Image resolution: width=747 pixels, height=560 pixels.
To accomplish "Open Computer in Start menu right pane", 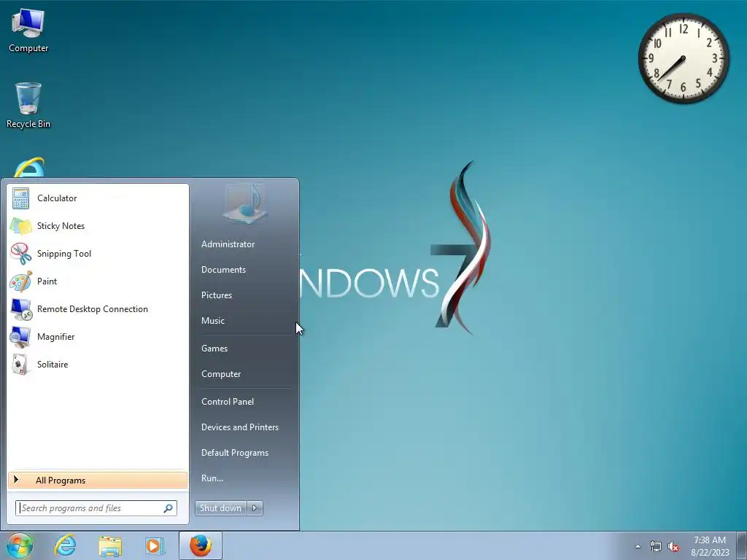I will coord(221,374).
